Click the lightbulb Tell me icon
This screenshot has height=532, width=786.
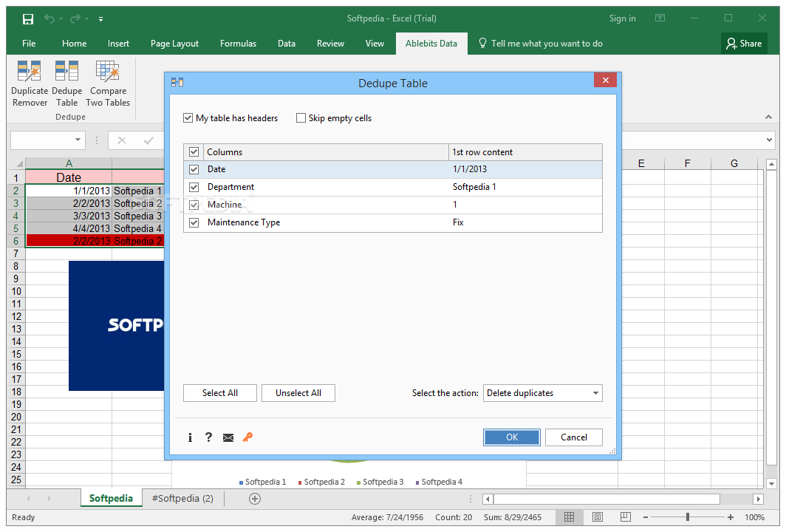pos(482,43)
